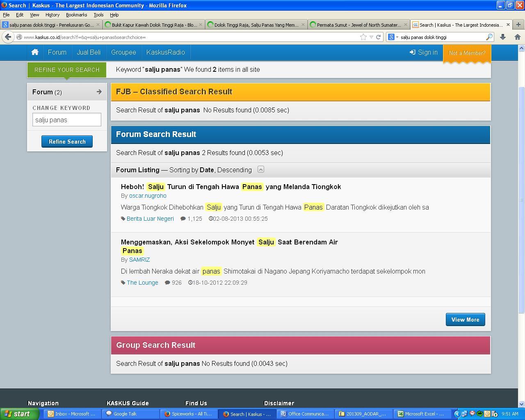Open Office Communicator taskbar item
Screen dimensions: 525x420
tap(305, 414)
